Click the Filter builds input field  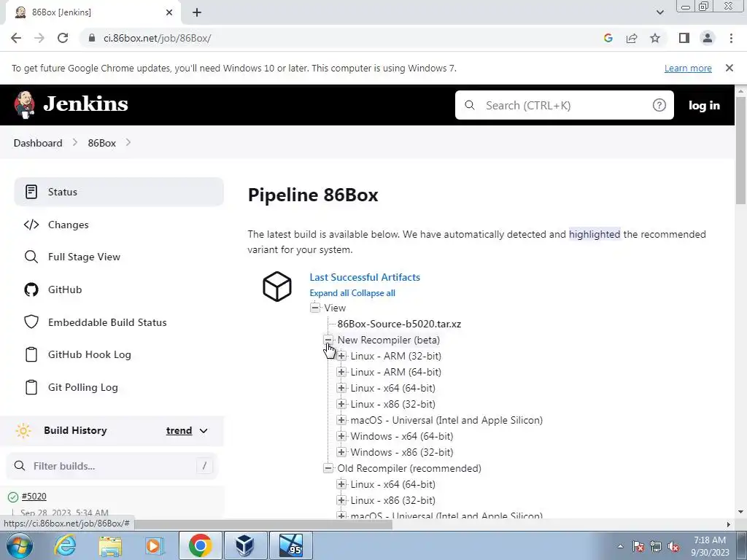112,466
